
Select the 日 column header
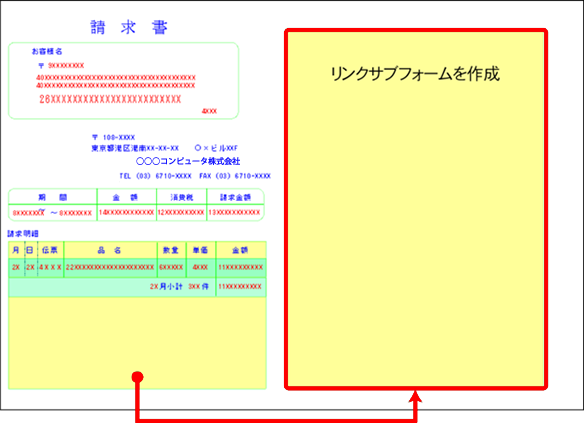pyautogui.click(x=30, y=250)
